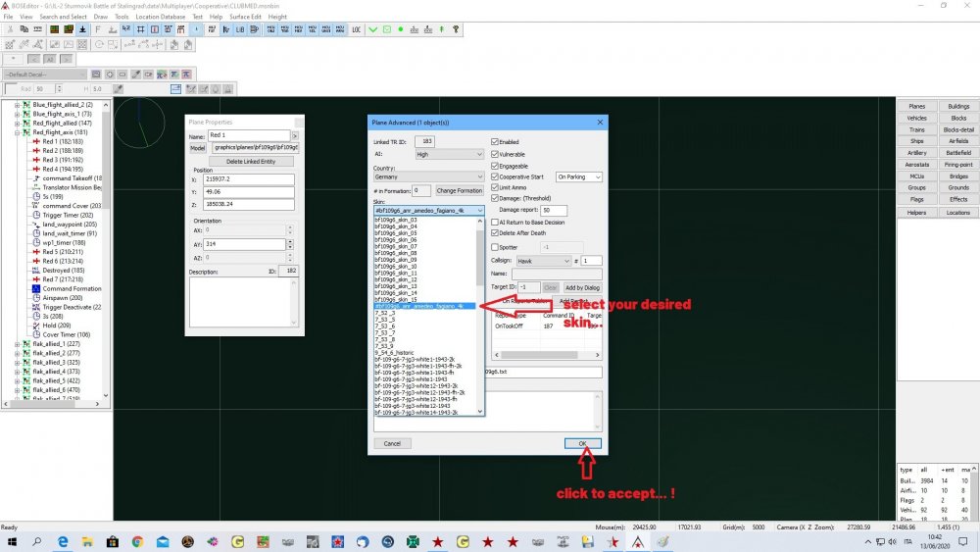Select skin bf109g6_skin_10 in the list

click(x=396, y=267)
